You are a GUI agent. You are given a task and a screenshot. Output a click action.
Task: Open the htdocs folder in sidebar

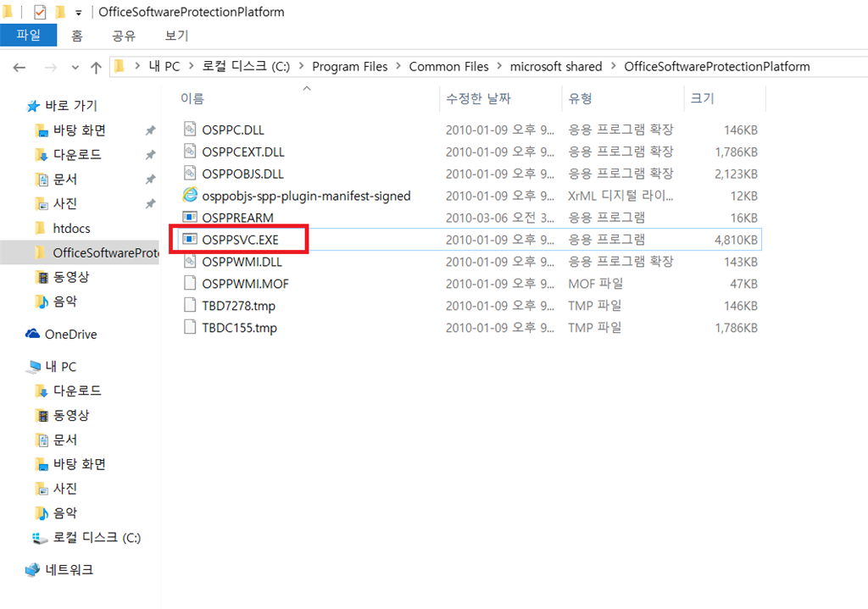point(71,229)
